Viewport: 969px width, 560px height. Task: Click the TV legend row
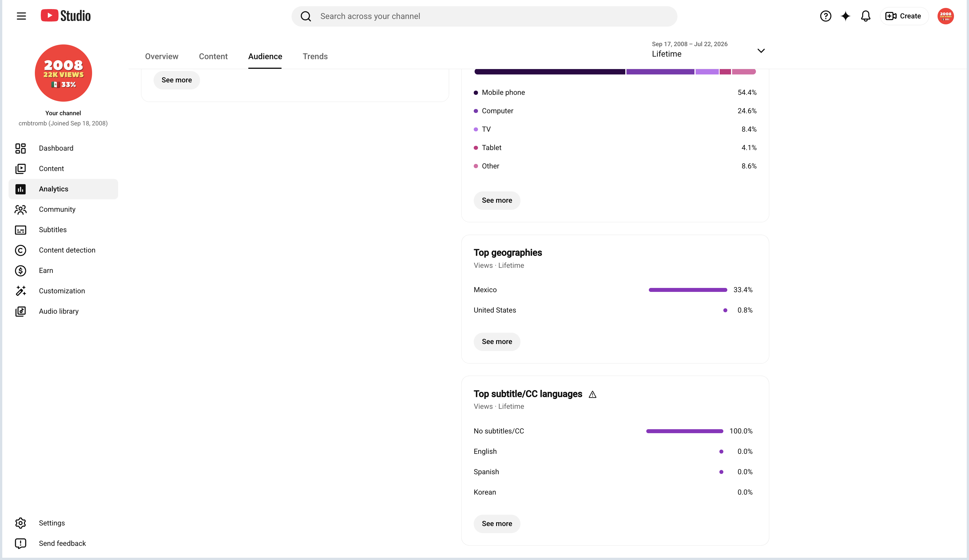point(615,130)
